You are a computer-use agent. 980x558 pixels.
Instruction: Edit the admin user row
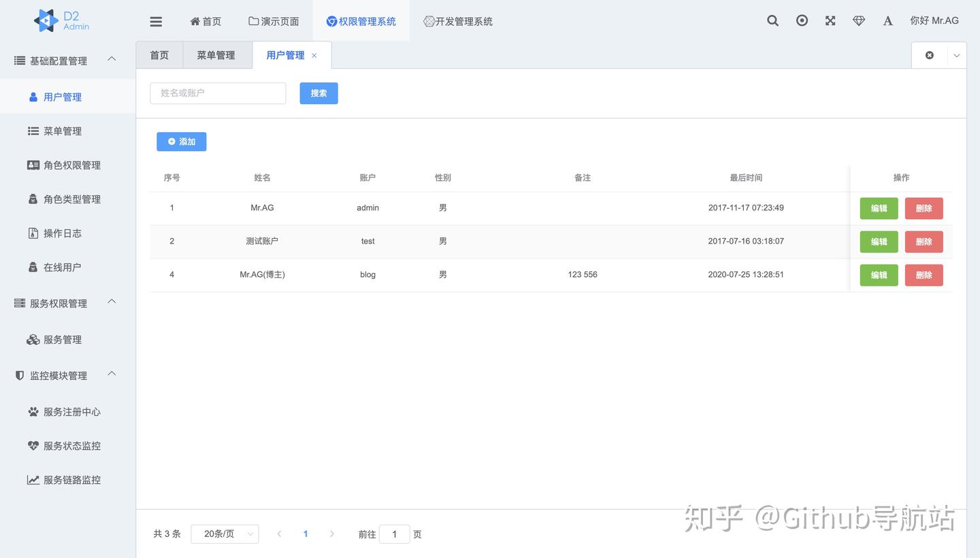pyautogui.click(x=879, y=208)
